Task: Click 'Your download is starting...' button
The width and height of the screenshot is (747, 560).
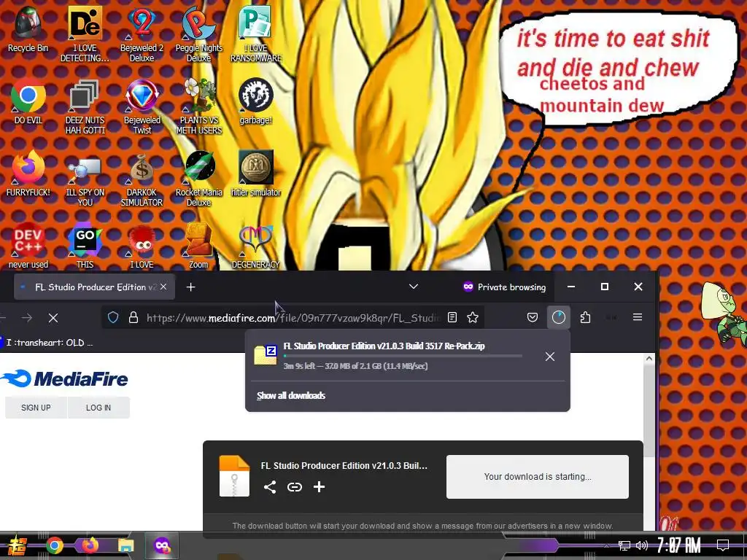Action: (538, 477)
